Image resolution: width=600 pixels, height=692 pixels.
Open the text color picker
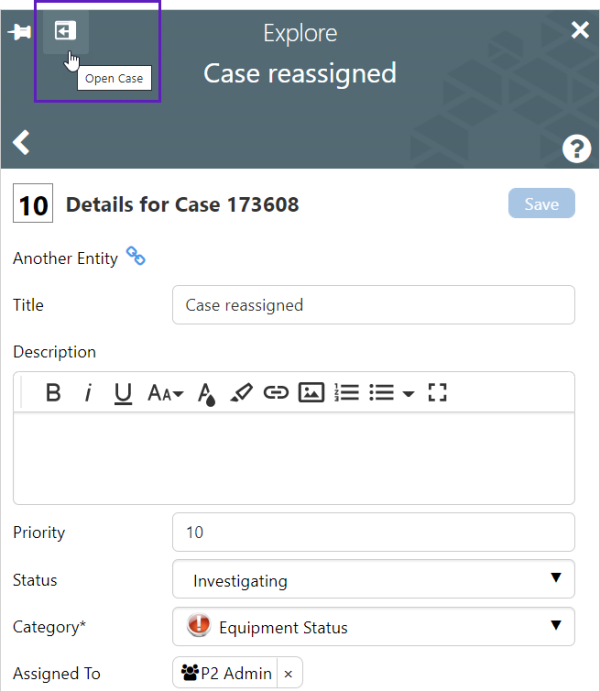point(206,394)
